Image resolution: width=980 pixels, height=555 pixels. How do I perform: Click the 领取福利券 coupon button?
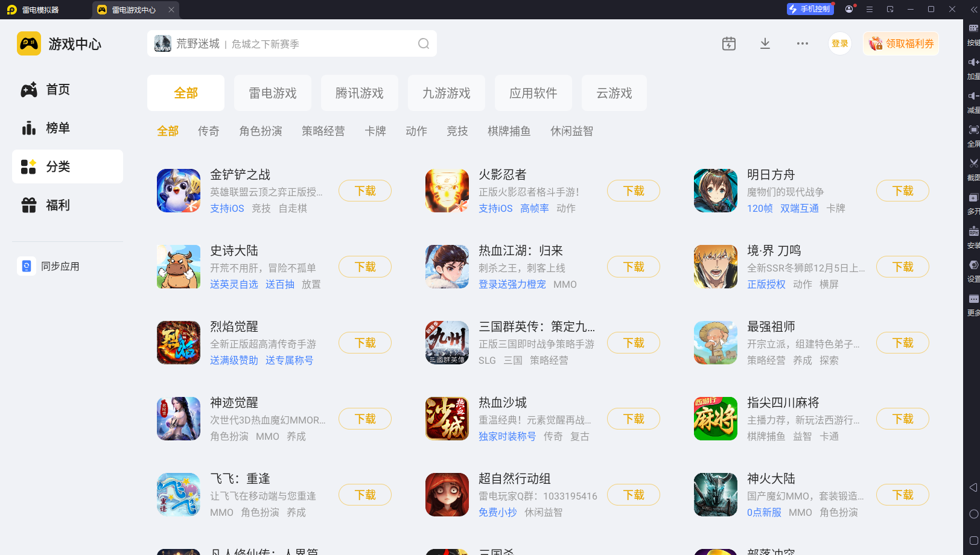[x=901, y=43]
